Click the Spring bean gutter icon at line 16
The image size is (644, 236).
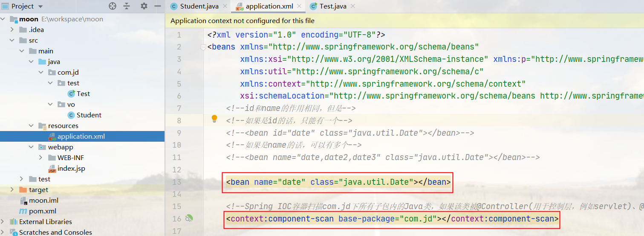pos(189,219)
